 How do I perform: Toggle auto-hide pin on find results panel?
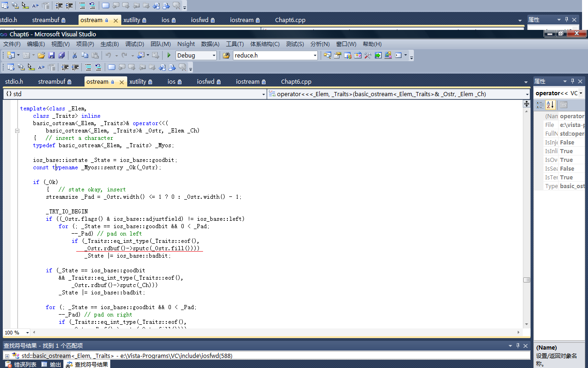click(x=518, y=345)
